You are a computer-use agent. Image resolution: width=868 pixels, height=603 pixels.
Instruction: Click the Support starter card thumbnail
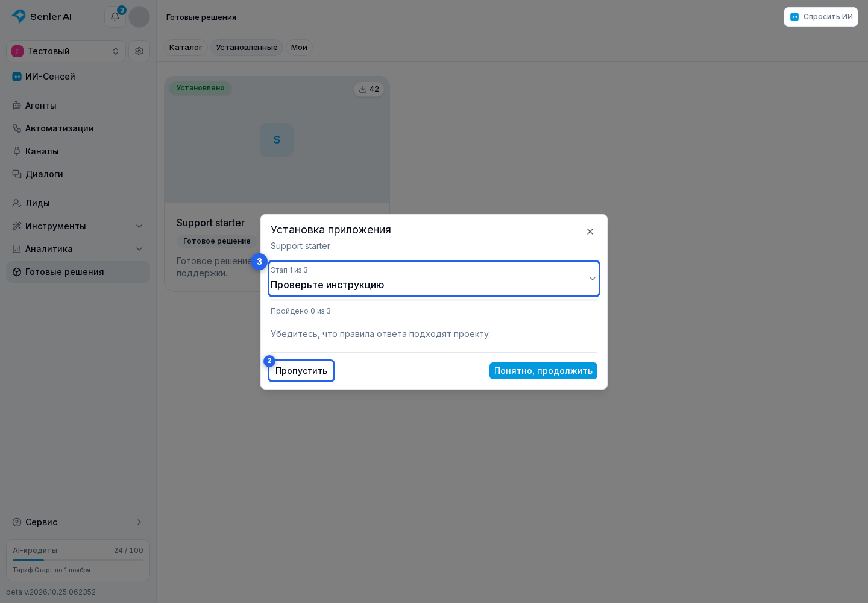tap(277, 140)
